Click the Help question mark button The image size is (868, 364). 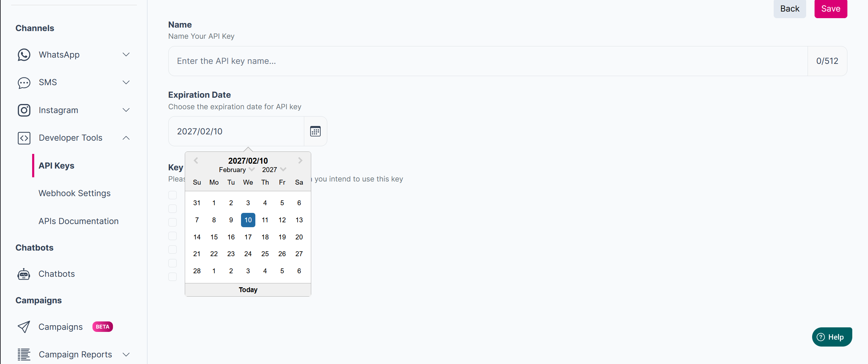point(832,337)
